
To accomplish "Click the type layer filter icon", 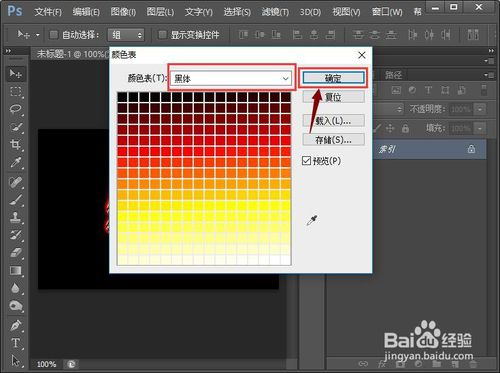I will tap(428, 90).
